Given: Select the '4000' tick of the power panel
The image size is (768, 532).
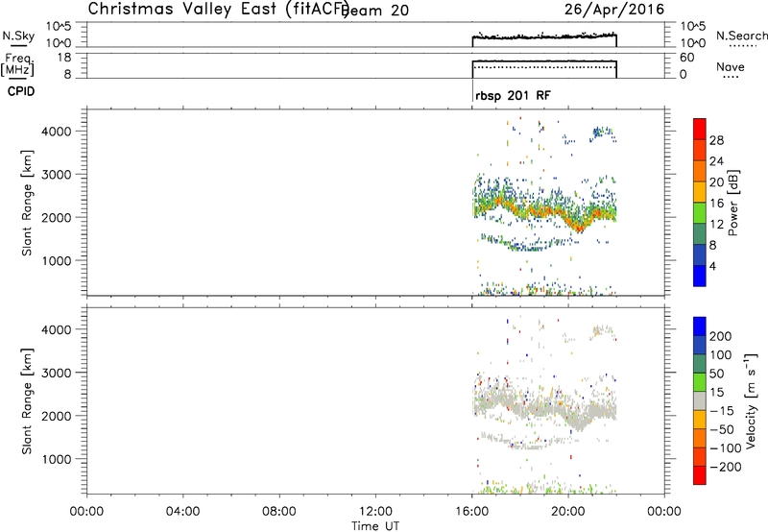Looking at the screenshot, I should pos(56,132).
